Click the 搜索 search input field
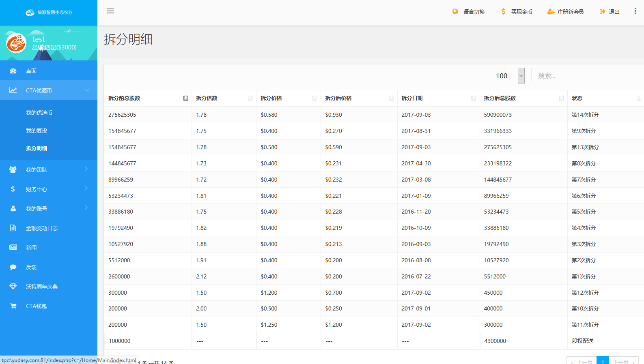 pyautogui.click(x=588, y=76)
